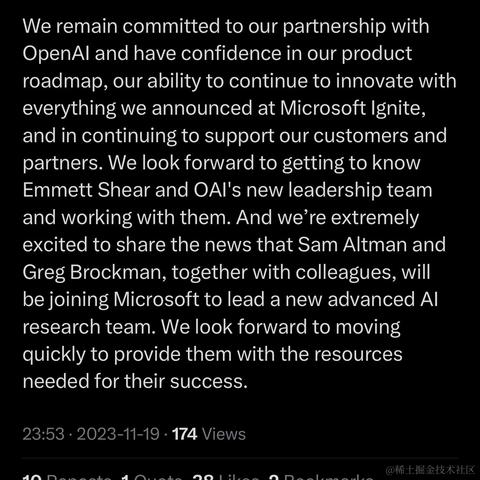This screenshot has height=480, width=480.
Task: Click the name Emmett Shear
Action: point(86,190)
